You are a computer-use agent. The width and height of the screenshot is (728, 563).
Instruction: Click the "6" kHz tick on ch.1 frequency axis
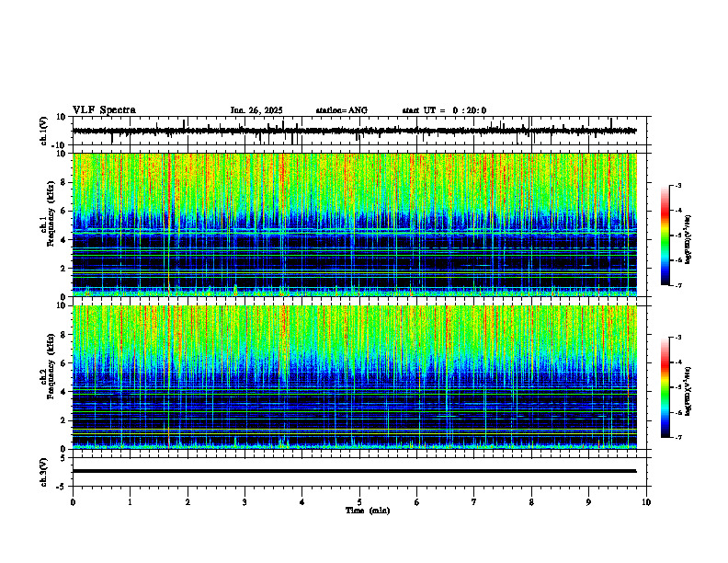[x=63, y=212]
